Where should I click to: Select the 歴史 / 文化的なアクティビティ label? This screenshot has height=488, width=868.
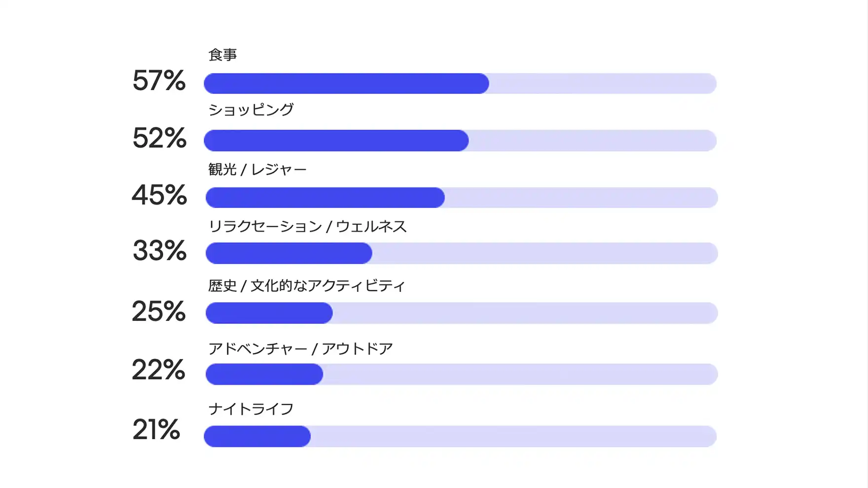306,286
